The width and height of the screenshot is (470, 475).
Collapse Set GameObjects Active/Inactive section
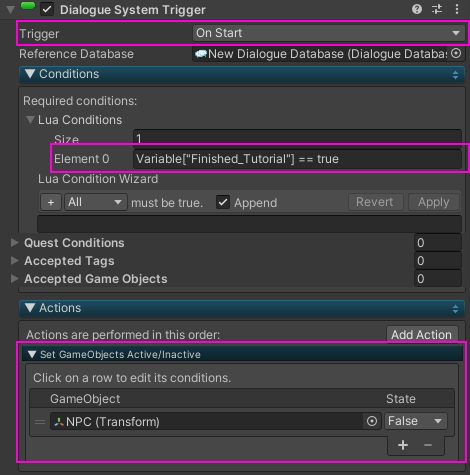click(32, 354)
